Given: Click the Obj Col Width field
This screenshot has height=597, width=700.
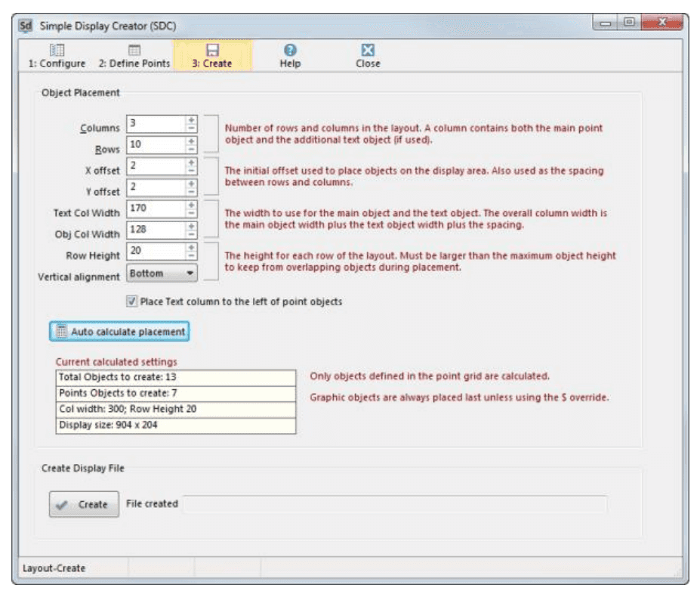Looking at the screenshot, I should coord(155,230).
